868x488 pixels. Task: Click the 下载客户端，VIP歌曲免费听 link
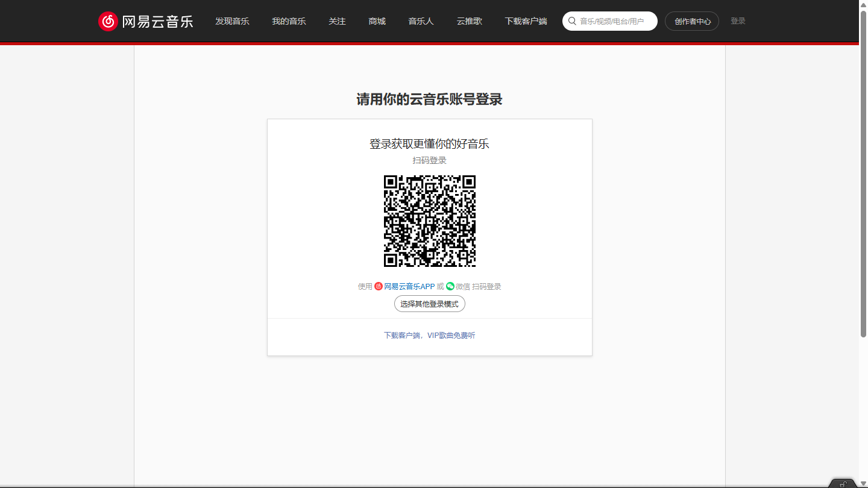(430, 335)
